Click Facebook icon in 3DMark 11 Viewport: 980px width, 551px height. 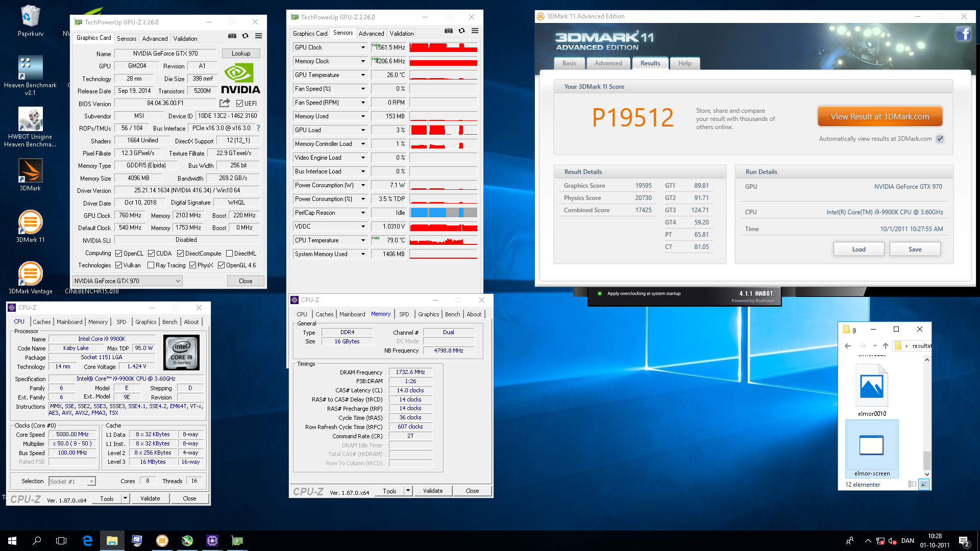(x=963, y=34)
